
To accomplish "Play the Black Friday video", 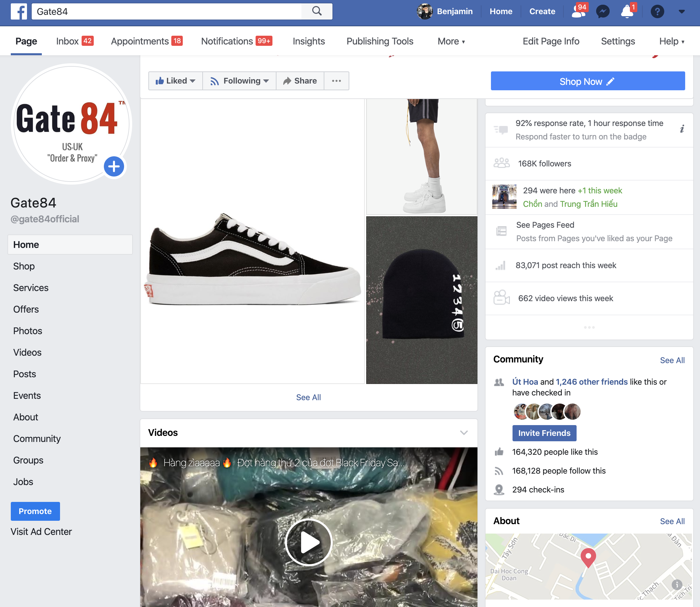I will [x=309, y=542].
